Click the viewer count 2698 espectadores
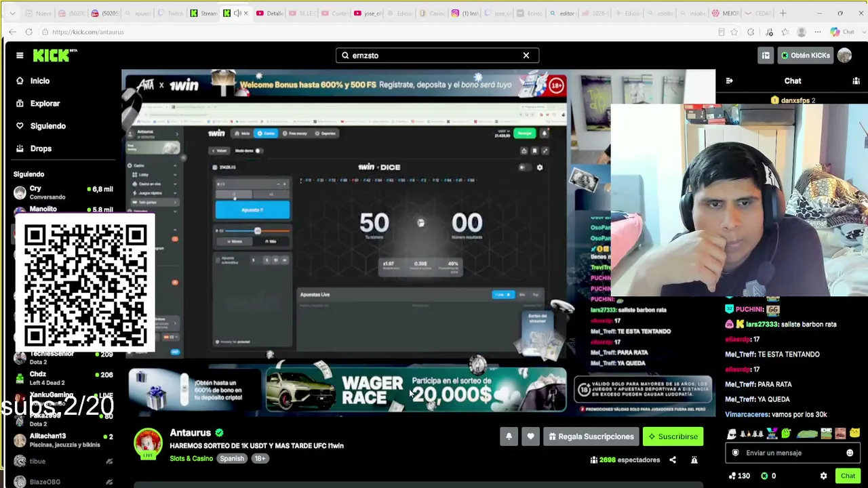 tap(625, 460)
